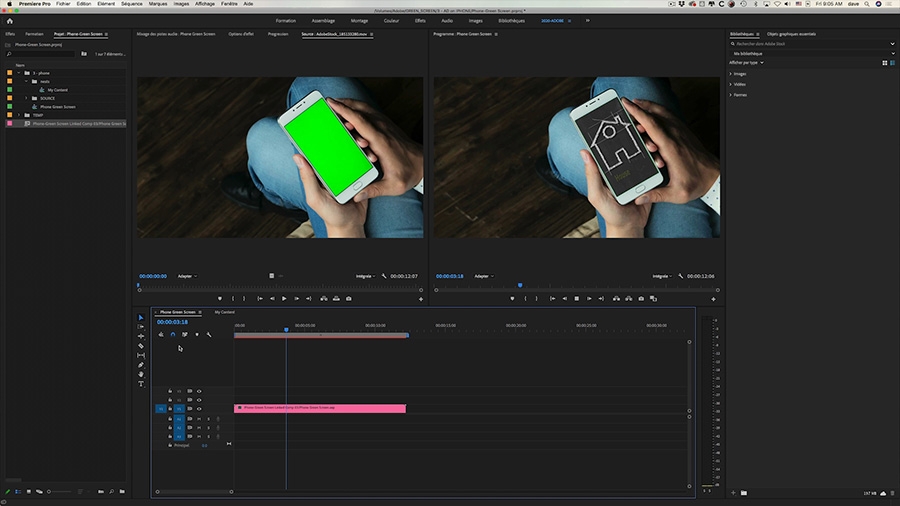The height and width of the screenshot is (506, 900).
Task: Toggle Linked Selection in the timeline
Action: [185, 334]
